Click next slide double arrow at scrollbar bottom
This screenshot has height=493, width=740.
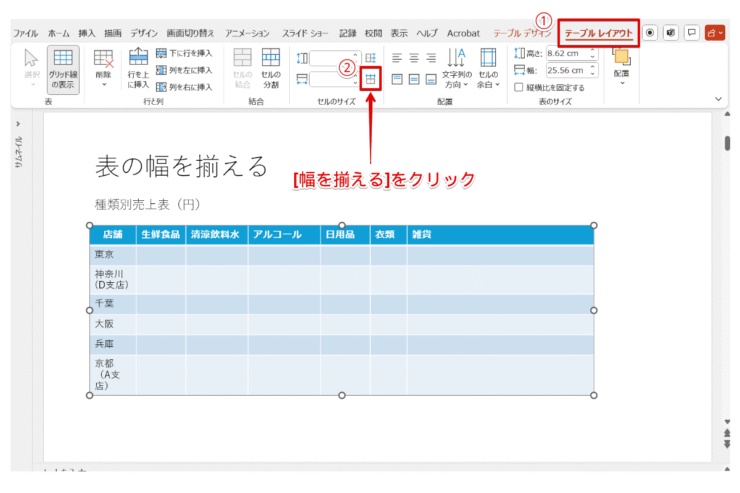pyautogui.click(x=727, y=444)
